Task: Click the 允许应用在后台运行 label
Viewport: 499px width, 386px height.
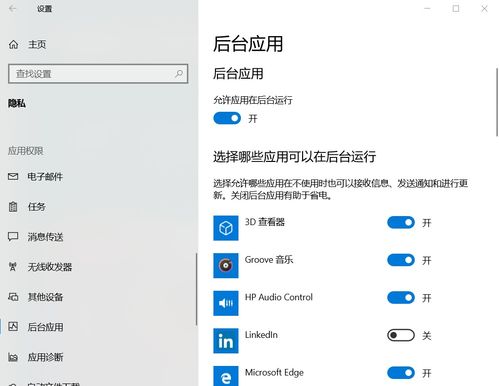Action: [253, 100]
